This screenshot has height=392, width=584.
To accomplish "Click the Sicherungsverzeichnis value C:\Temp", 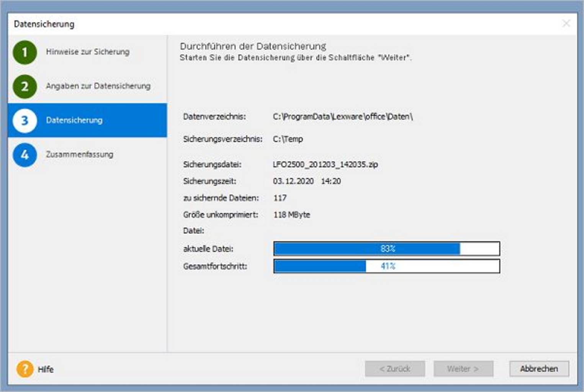I will pos(288,139).
